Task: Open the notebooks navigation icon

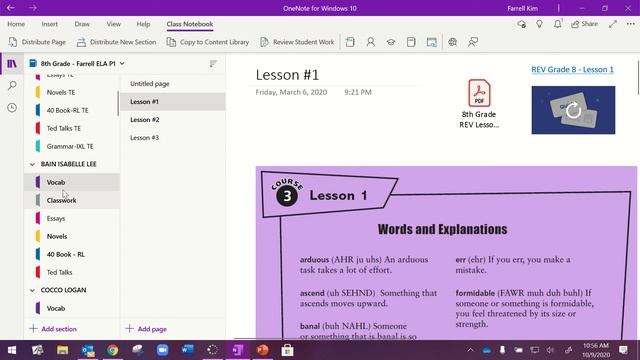Action: coord(12,64)
